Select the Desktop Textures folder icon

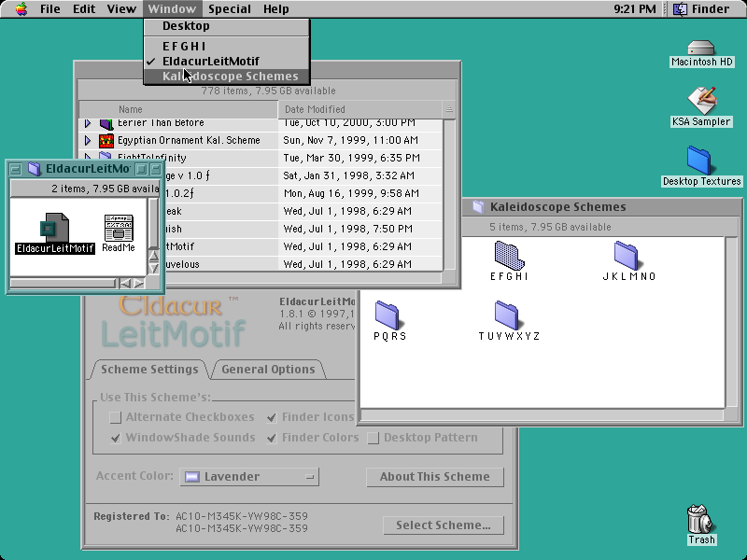point(699,160)
